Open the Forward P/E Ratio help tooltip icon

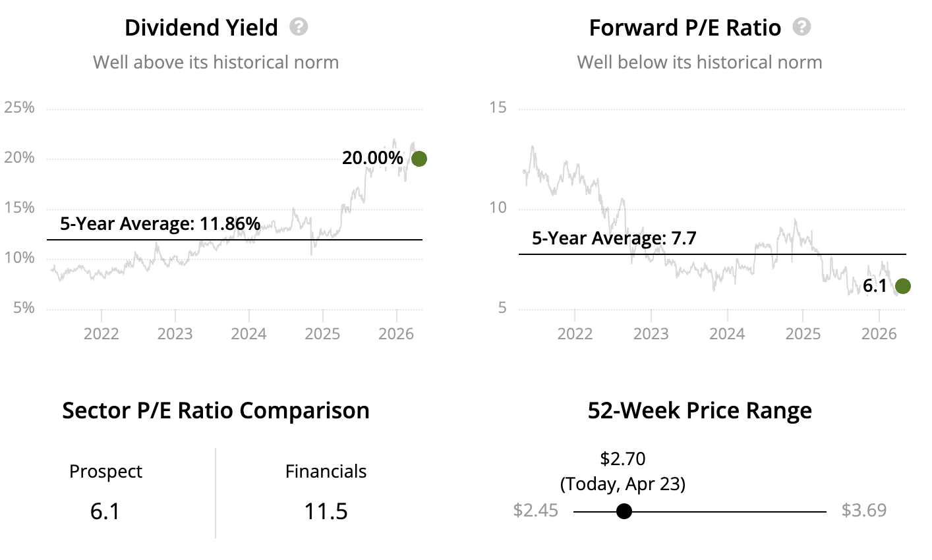pyautogui.click(x=801, y=27)
